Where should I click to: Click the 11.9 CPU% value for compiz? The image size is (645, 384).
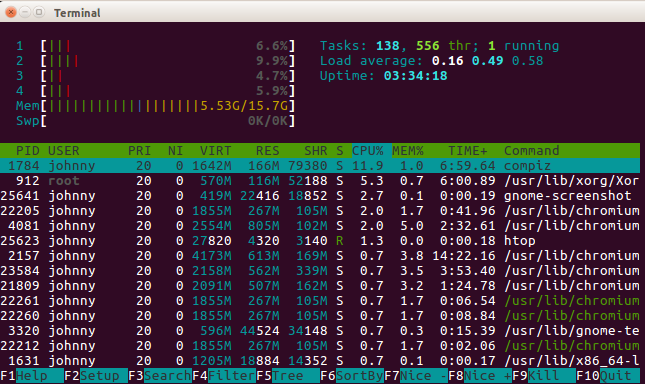coord(368,166)
